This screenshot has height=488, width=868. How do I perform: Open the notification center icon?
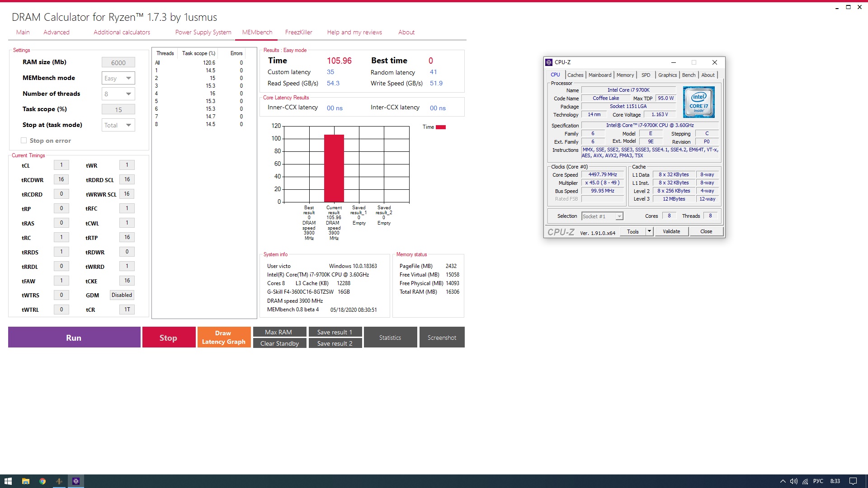tap(853, 481)
